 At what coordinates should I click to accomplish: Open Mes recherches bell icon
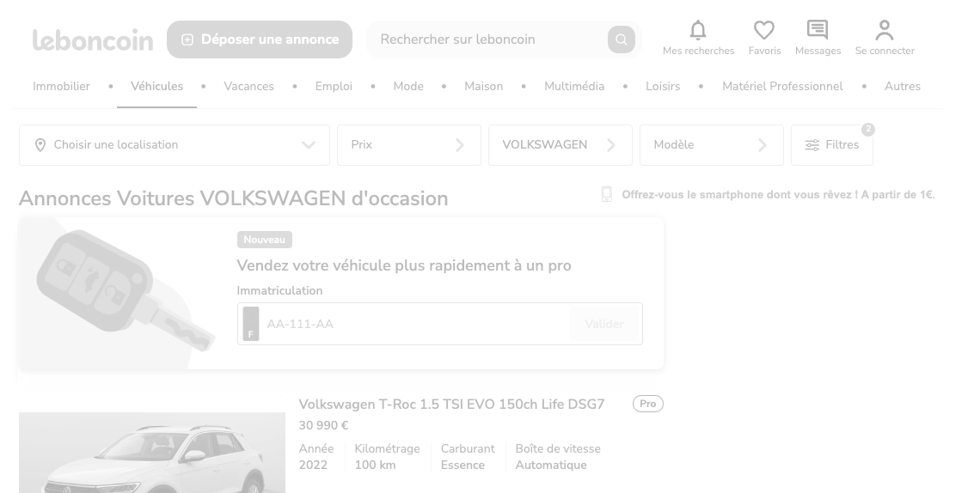(x=698, y=30)
